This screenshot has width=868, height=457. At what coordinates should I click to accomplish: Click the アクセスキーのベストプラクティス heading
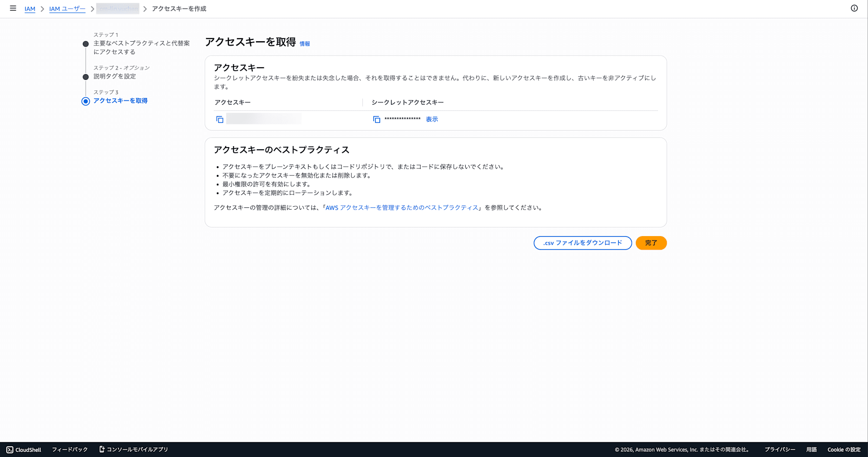coord(281,150)
